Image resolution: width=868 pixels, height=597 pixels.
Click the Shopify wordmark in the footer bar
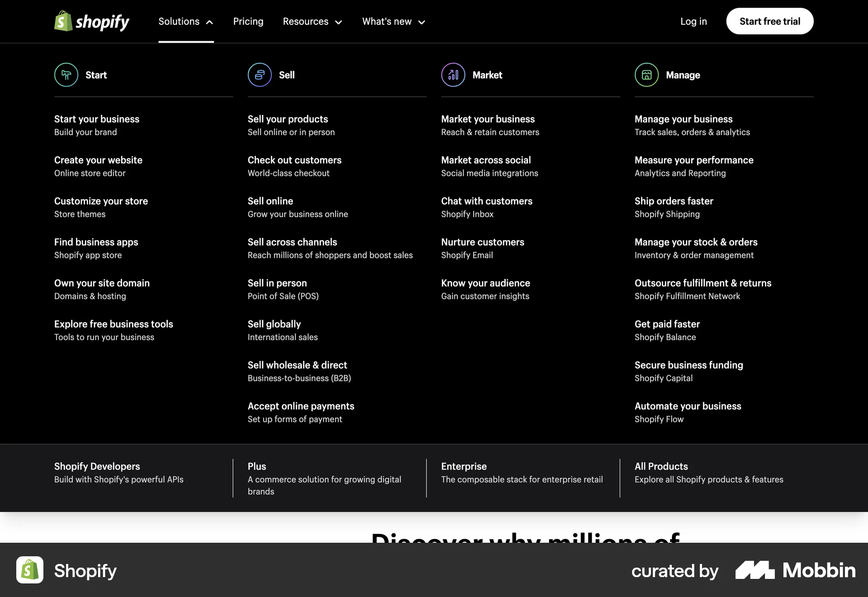click(85, 570)
